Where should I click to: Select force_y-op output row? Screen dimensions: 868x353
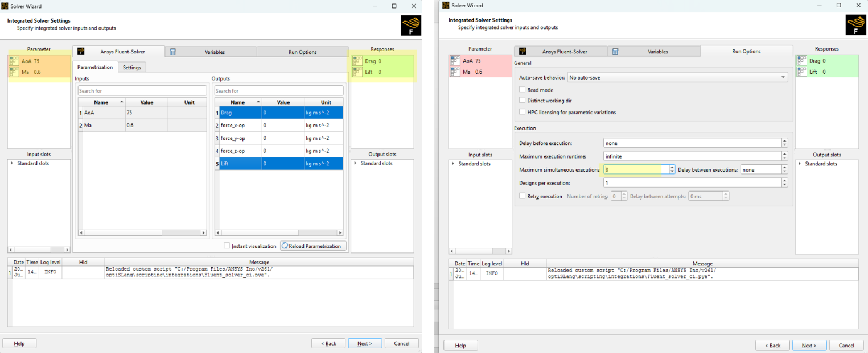tap(279, 138)
